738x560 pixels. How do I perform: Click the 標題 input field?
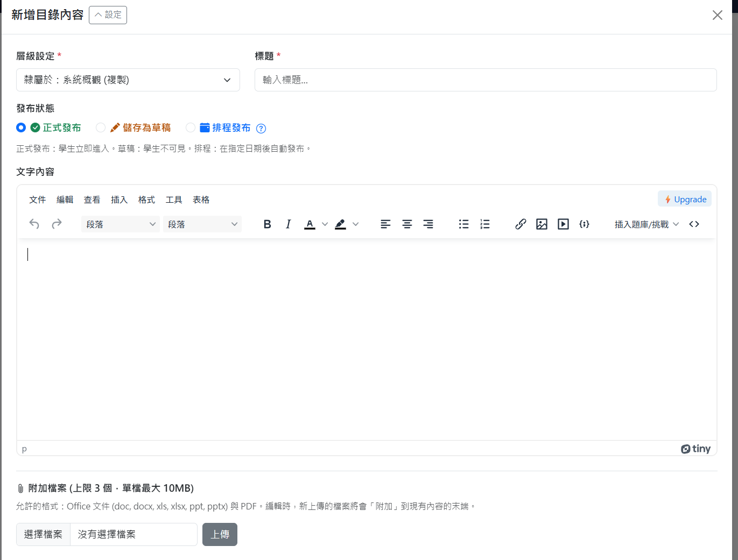485,80
